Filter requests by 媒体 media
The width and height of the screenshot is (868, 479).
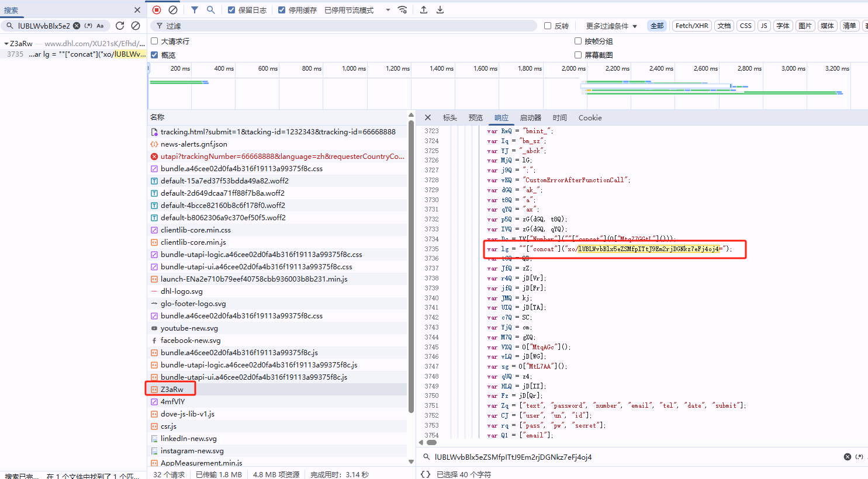click(827, 26)
